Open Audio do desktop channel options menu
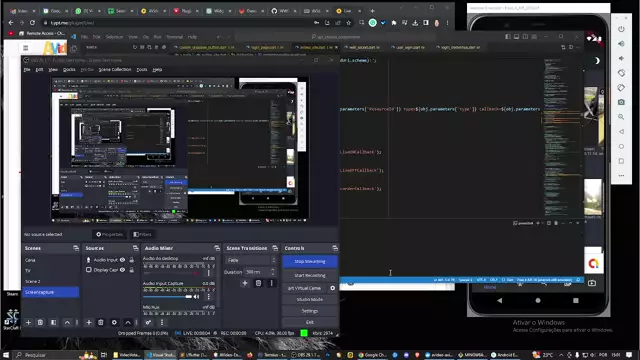This screenshot has height=360, width=640. pos(209,273)
